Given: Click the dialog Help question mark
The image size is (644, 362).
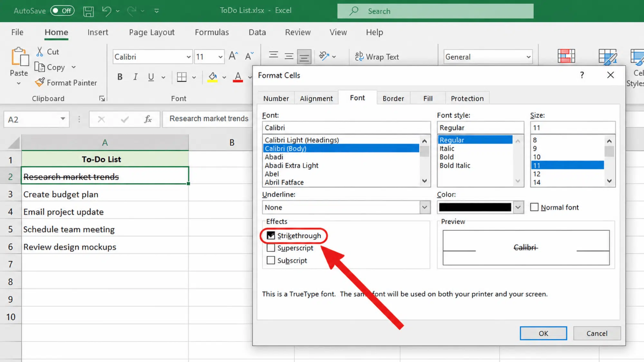Looking at the screenshot, I should [582, 75].
